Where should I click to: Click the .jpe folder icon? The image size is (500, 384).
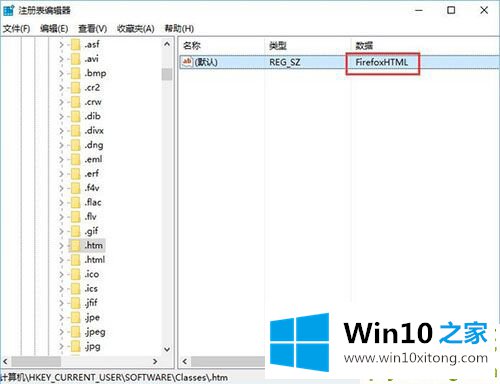pos(76,317)
